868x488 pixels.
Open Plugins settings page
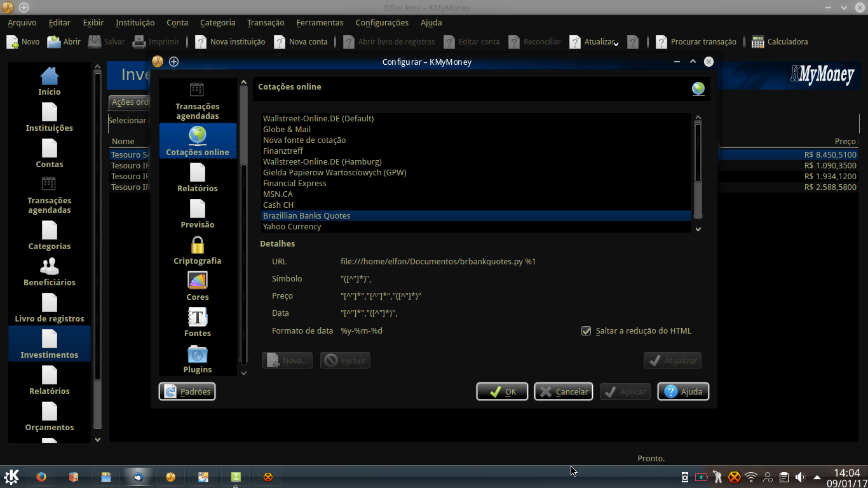[x=198, y=358]
